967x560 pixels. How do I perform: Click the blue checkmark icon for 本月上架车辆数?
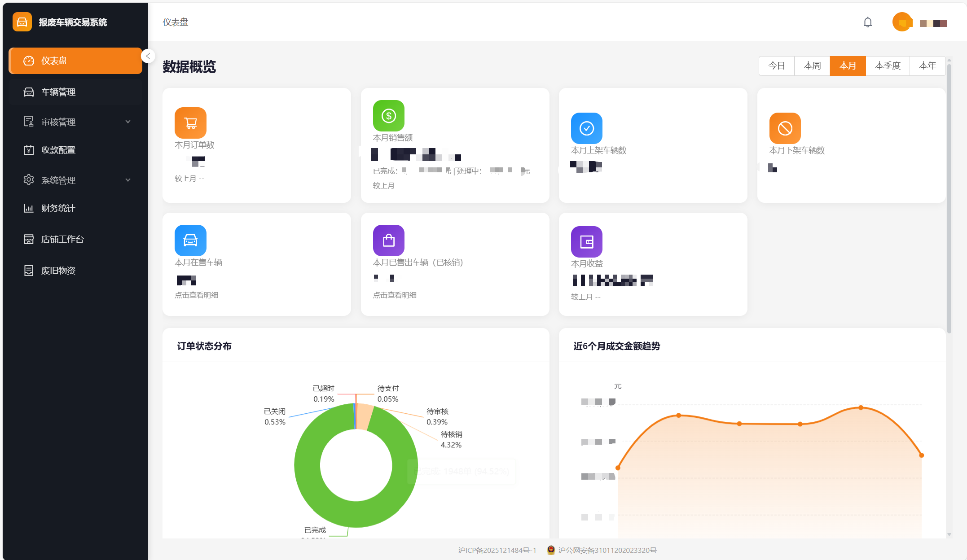click(x=587, y=128)
